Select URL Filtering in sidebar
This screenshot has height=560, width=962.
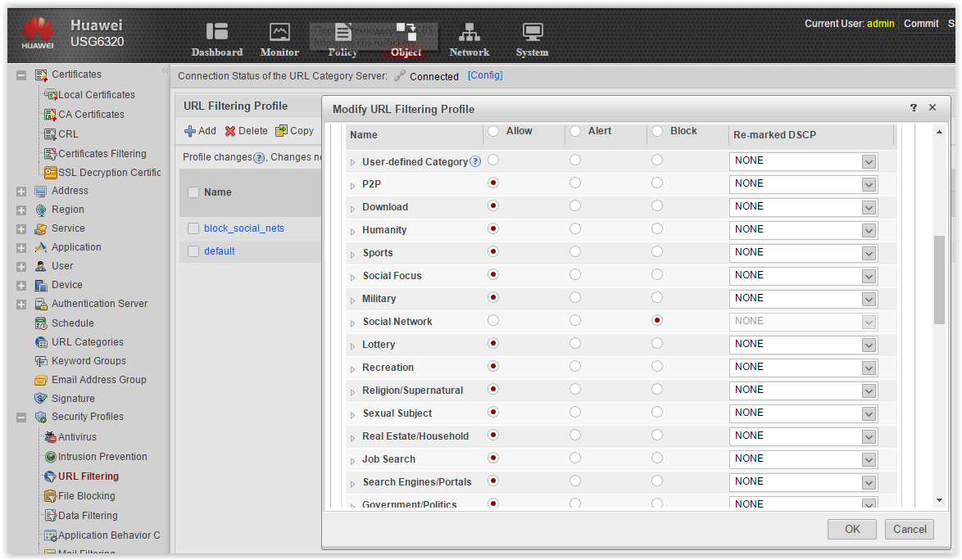tap(88, 476)
